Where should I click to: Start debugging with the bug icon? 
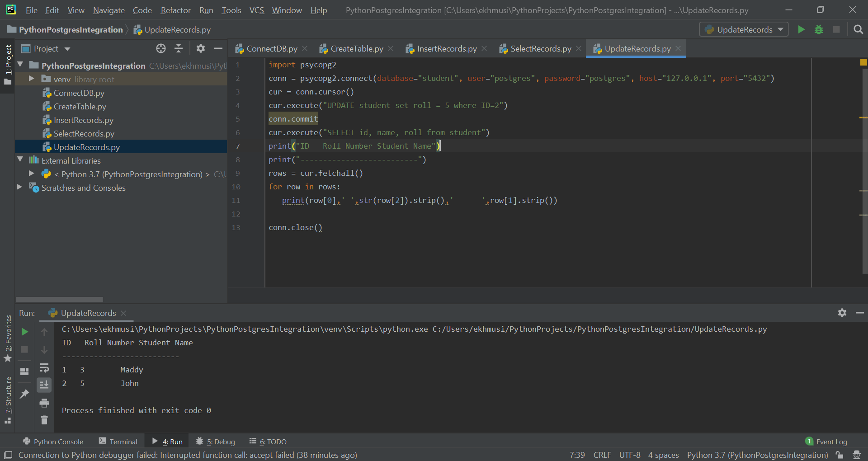pyautogui.click(x=818, y=30)
